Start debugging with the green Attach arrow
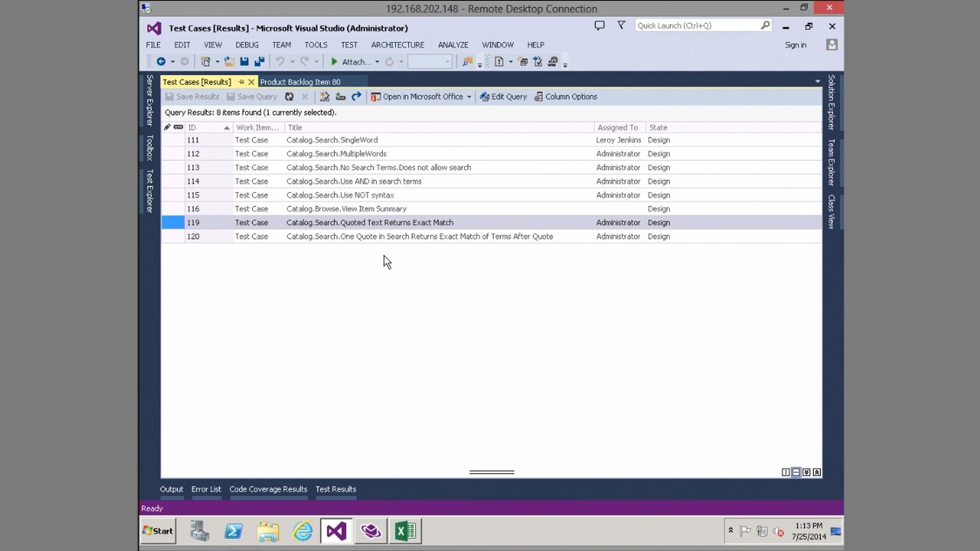 [334, 62]
